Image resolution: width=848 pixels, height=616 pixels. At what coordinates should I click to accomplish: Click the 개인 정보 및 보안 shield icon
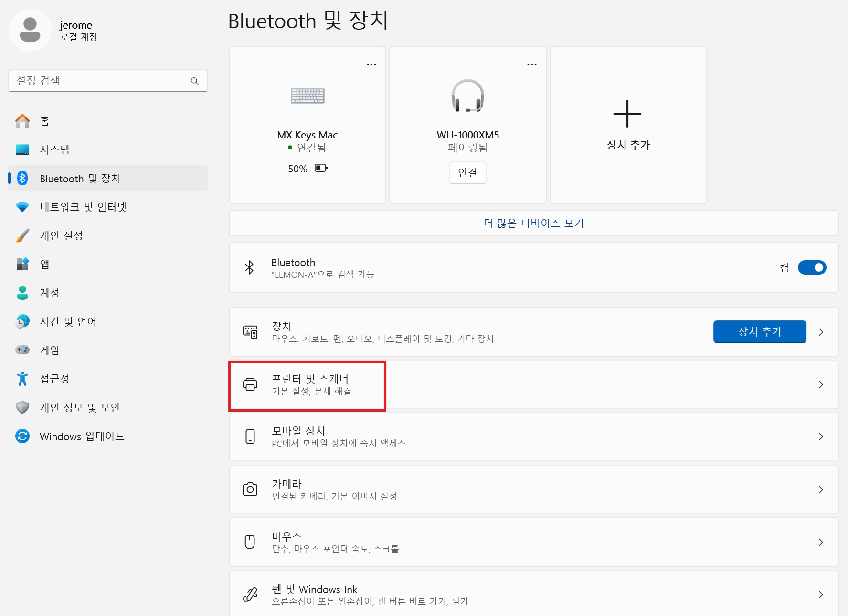coord(22,407)
